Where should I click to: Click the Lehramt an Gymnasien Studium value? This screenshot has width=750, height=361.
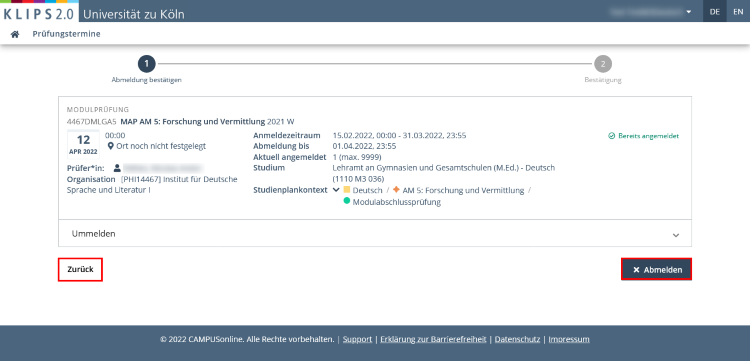point(443,174)
